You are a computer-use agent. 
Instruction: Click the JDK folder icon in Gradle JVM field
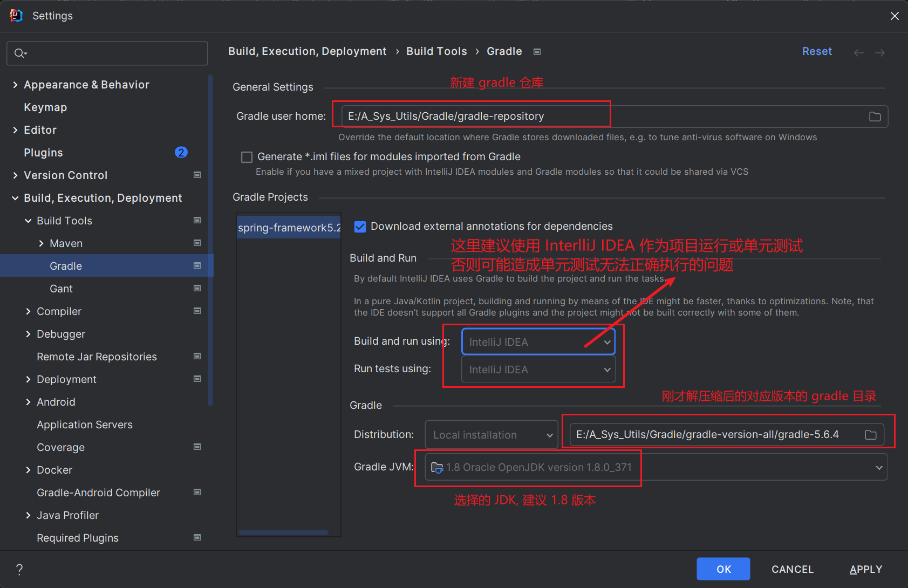tap(437, 468)
